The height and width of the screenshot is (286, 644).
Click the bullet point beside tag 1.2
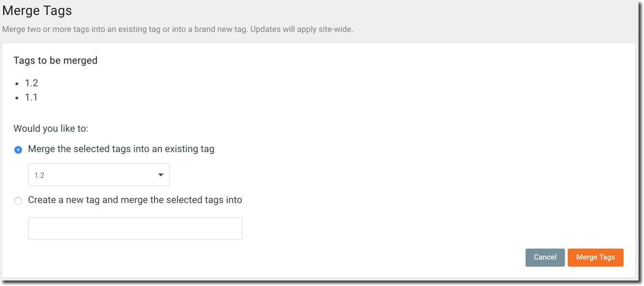(17, 84)
